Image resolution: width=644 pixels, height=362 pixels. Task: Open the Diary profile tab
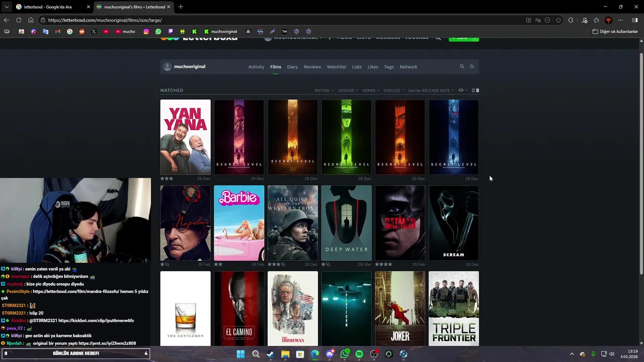point(292,67)
